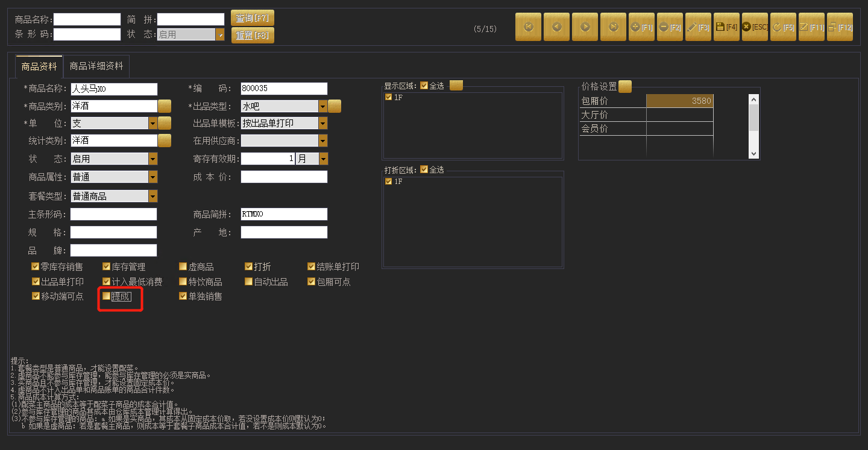Image resolution: width=868 pixels, height=450 pixels.
Task: Open the 在用供应商 dropdown
Action: click(x=323, y=141)
